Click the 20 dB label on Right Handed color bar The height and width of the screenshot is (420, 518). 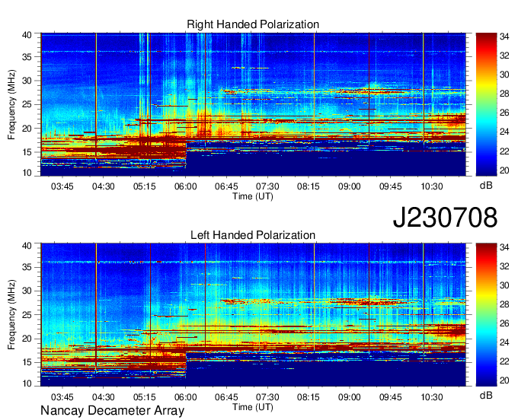click(504, 170)
